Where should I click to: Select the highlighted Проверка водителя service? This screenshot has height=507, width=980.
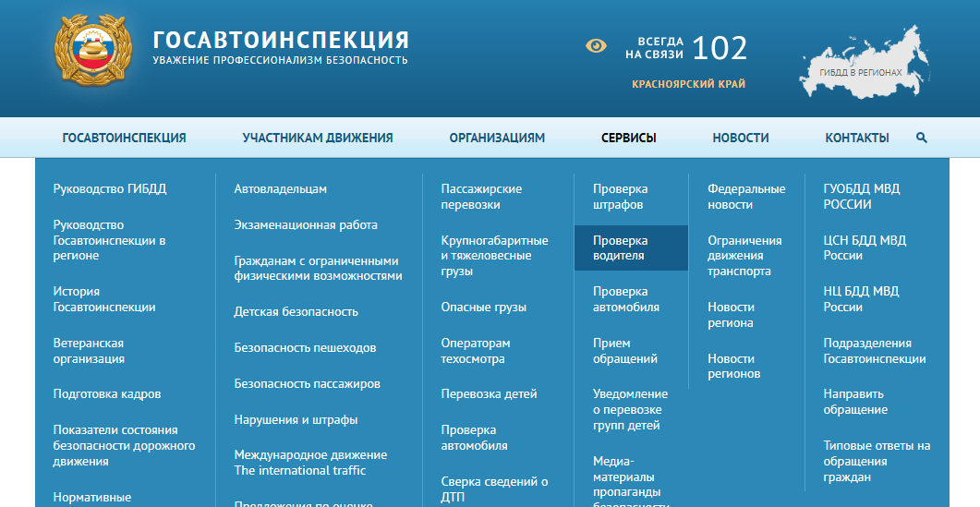[631, 247]
